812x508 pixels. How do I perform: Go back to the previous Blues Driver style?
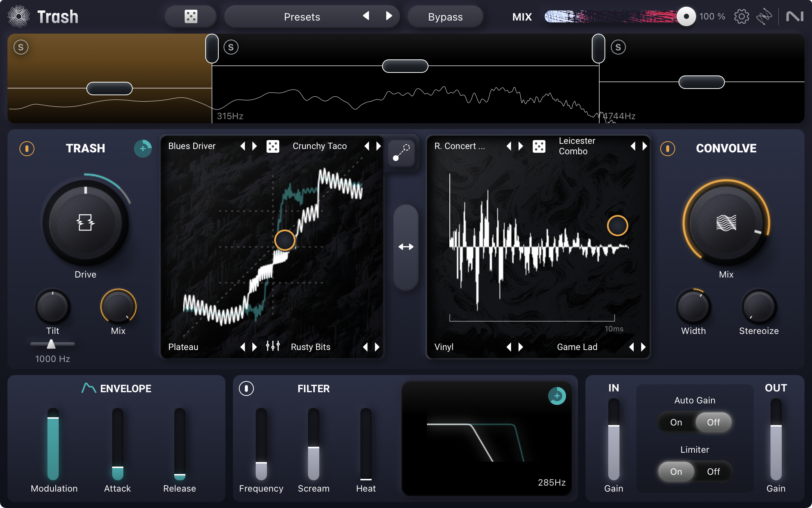coord(243,146)
